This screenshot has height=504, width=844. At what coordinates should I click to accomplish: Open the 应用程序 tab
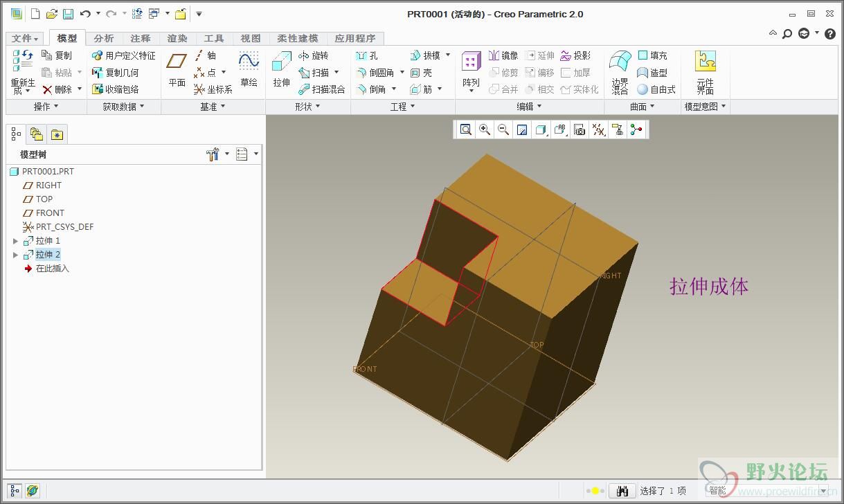tap(355, 39)
